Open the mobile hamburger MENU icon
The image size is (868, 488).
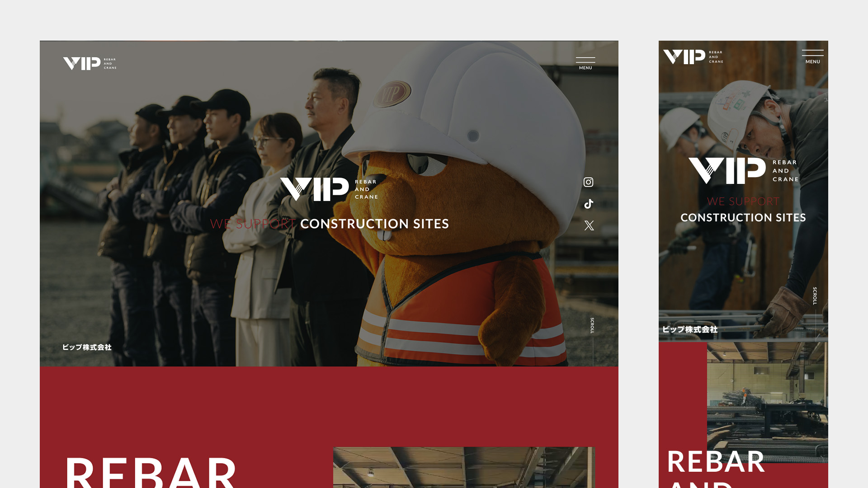click(x=812, y=57)
